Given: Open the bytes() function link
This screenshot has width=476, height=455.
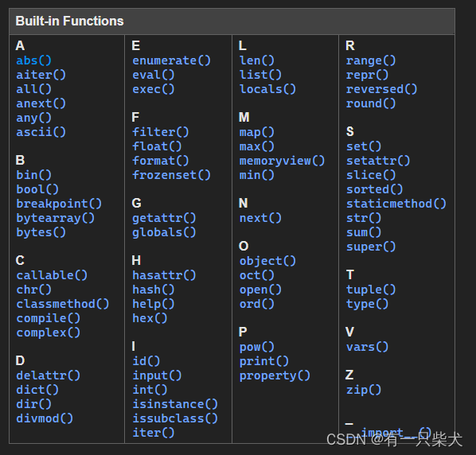Looking at the screenshot, I should click(41, 232).
